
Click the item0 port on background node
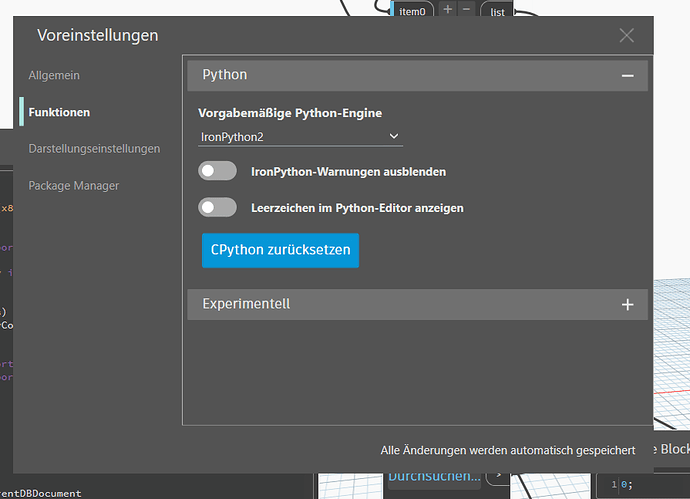coord(412,10)
